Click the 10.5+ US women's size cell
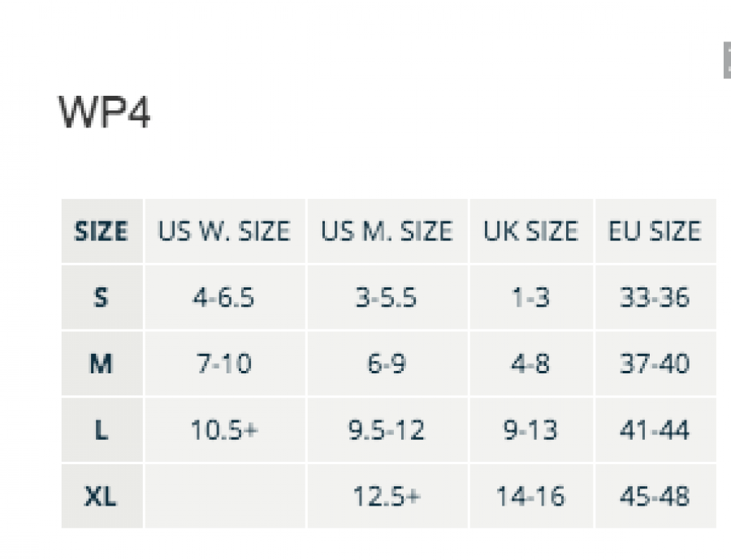731x560 pixels. pos(223,430)
